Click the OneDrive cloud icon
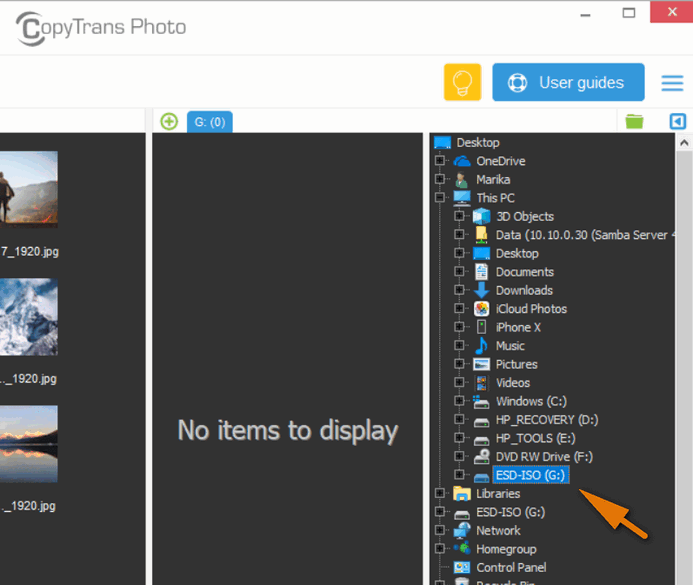 [461, 161]
